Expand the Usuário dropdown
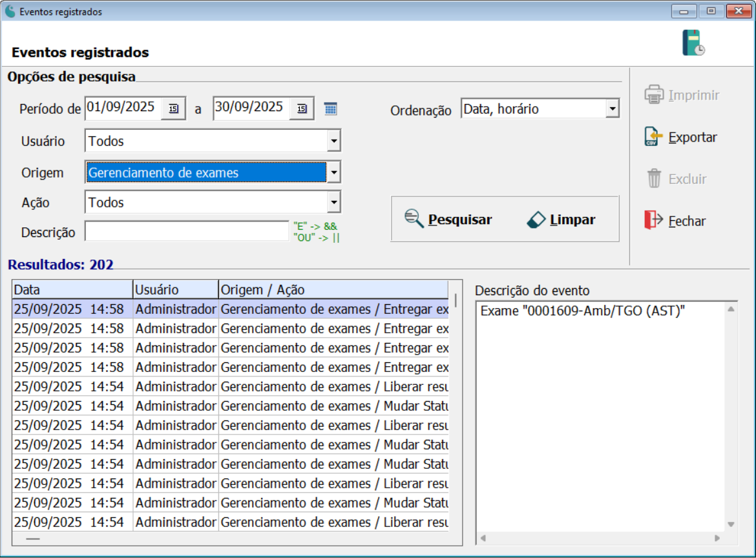The height and width of the screenshot is (558, 756). (x=333, y=140)
